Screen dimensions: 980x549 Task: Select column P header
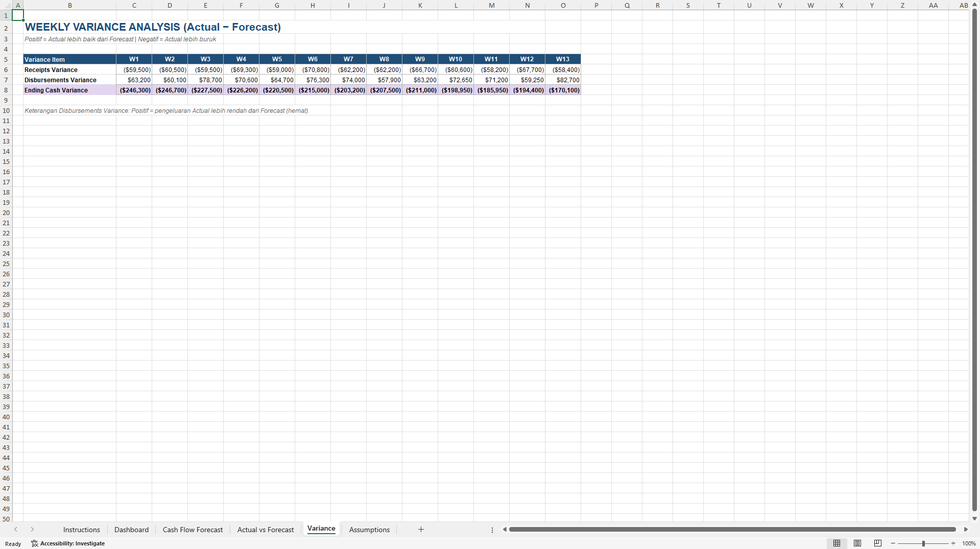tap(596, 5)
